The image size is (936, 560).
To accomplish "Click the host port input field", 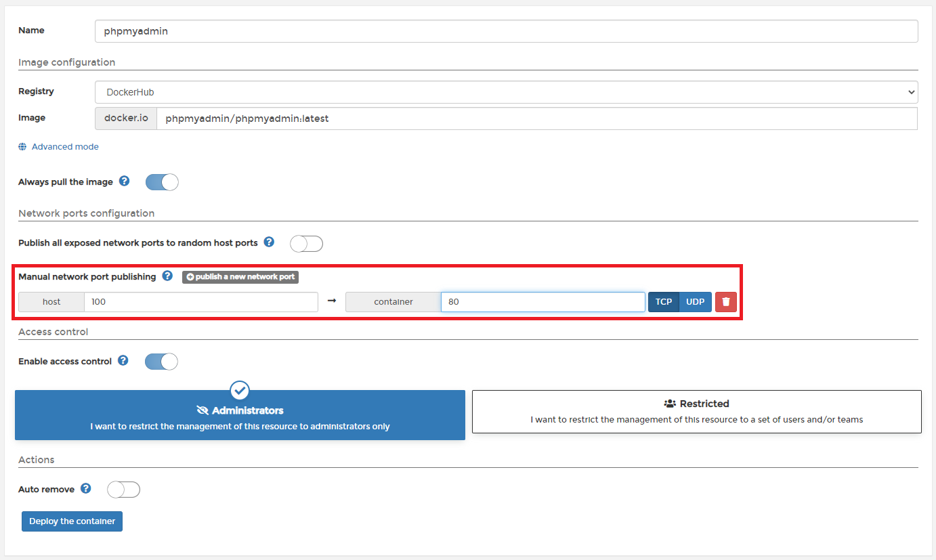I will pyautogui.click(x=200, y=302).
